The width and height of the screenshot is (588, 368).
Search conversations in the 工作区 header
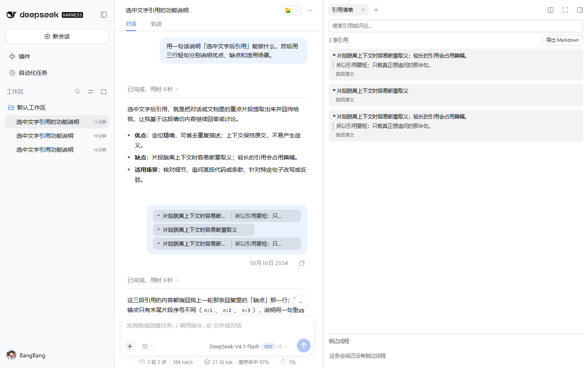tap(78, 92)
